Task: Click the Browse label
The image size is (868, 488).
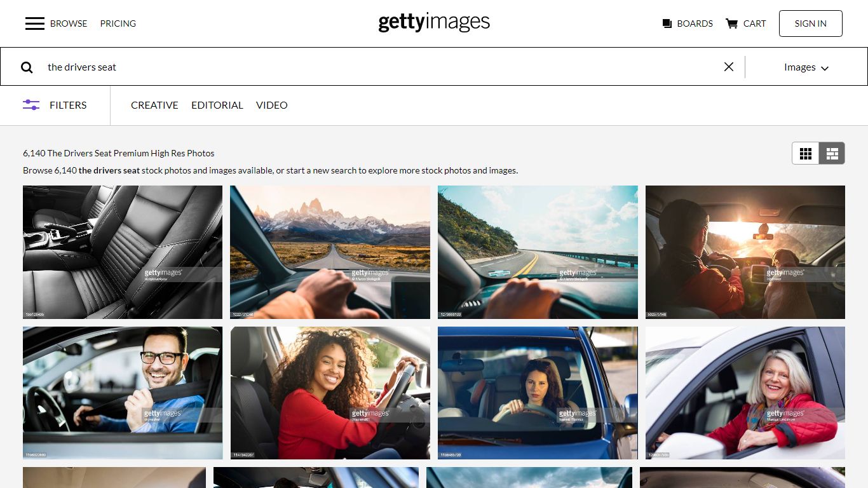Action: point(69,24)
